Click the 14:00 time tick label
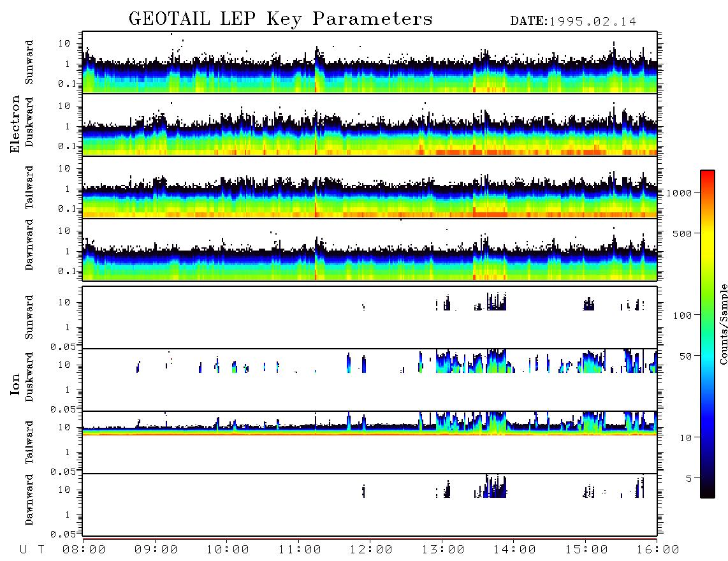Image resolution: width=728 pixels, height=561 pixels. 514,550
